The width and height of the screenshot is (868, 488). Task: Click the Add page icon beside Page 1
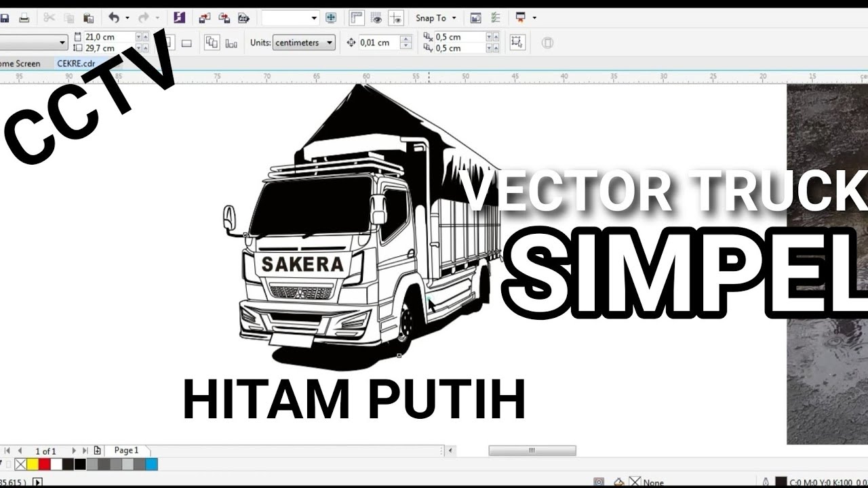point(98,450)
